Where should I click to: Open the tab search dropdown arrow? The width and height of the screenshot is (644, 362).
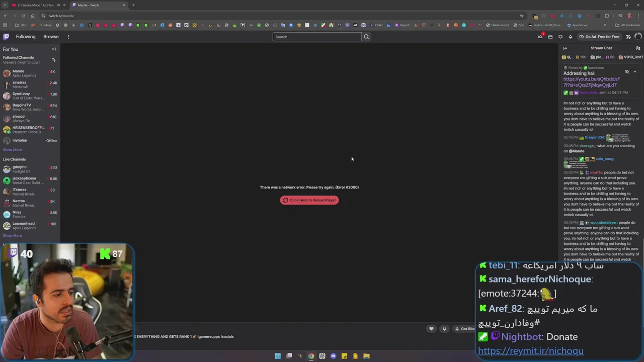pyautogui.click(x=5, y=5)
